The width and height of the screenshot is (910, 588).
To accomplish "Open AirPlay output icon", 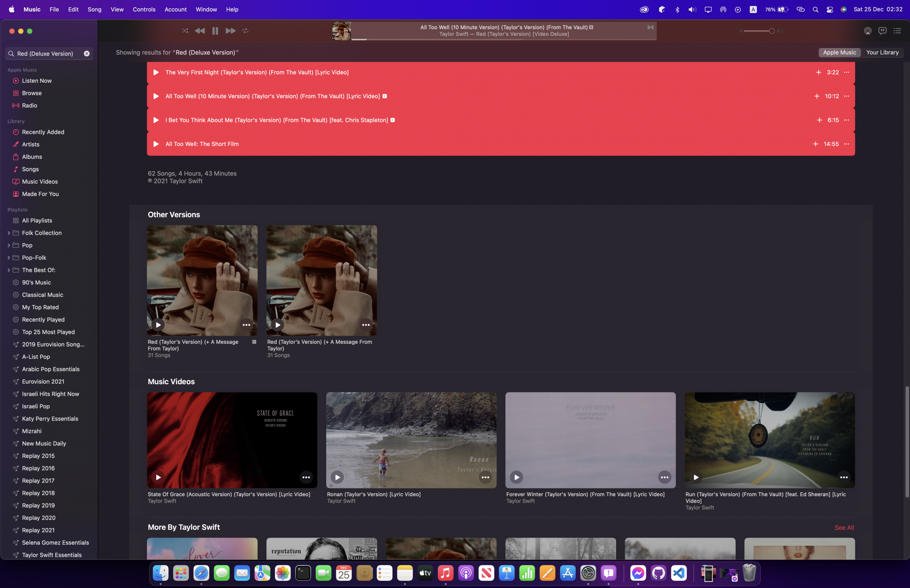I will (868, 31).
